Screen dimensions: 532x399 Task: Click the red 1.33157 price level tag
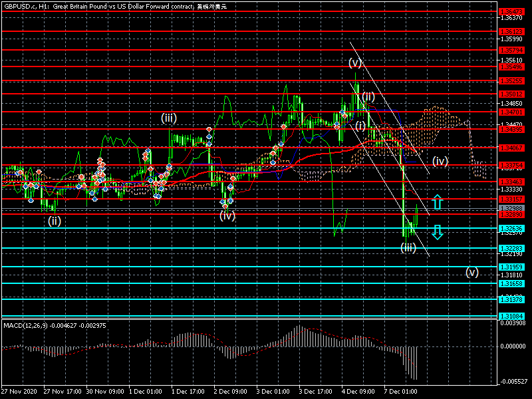(511, 199)
